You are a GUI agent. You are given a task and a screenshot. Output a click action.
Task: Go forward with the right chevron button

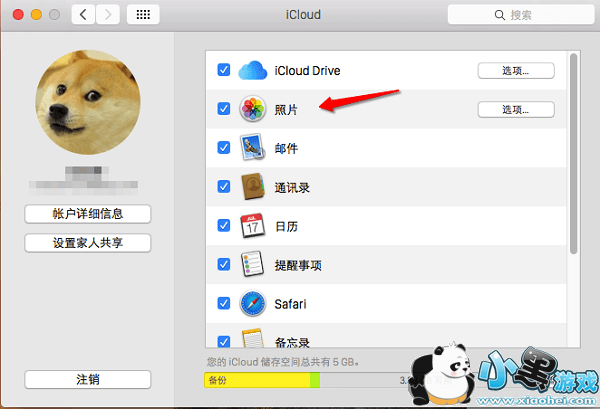(108, 15)
